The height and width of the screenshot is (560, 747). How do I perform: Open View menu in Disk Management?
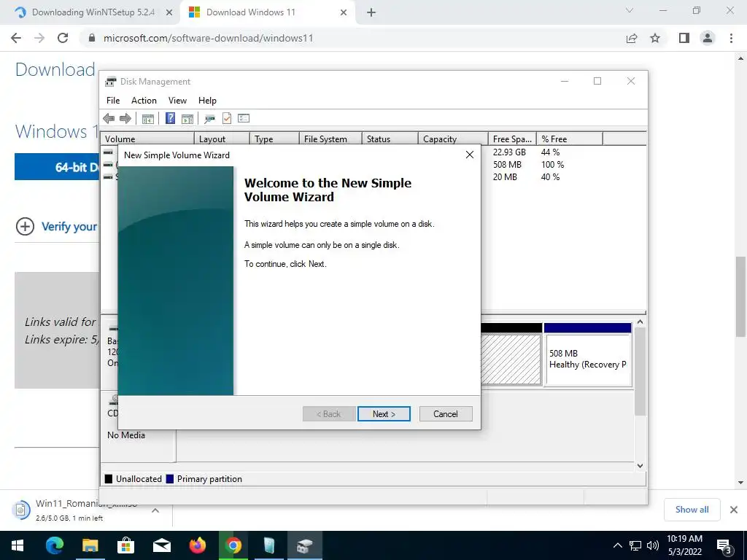pyautogui.click(x=177, y=101)
